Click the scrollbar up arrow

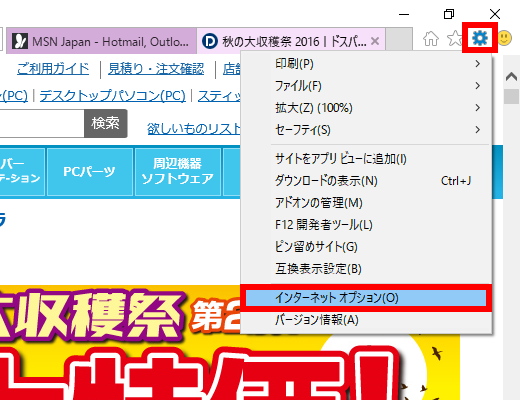click(x=511, y=77)
